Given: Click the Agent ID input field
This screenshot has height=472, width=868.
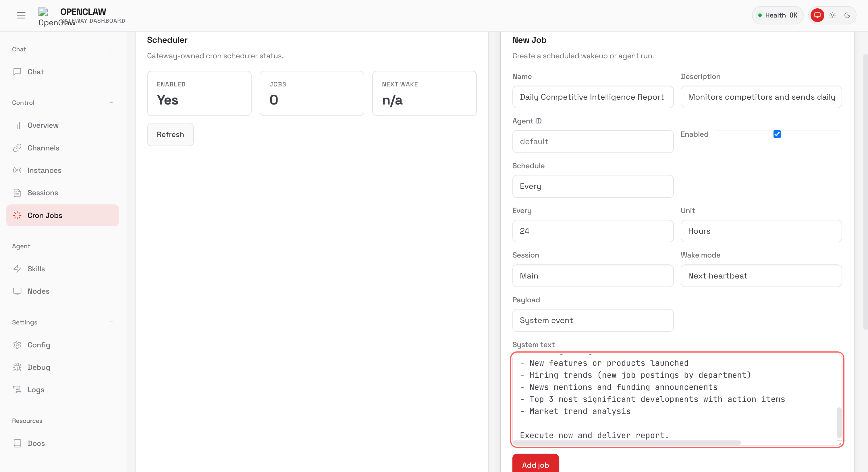Looking at the screenshot, I should pos(593,142).
